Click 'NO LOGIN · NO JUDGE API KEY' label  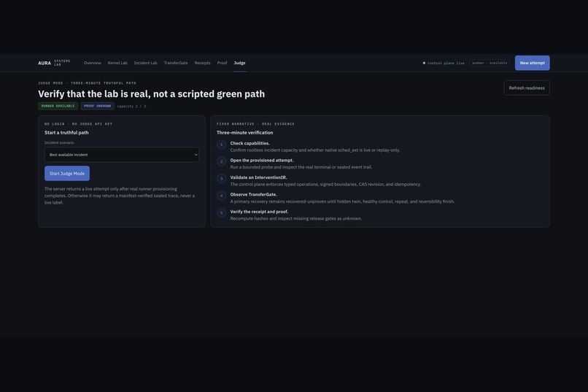tap(78, 124)
